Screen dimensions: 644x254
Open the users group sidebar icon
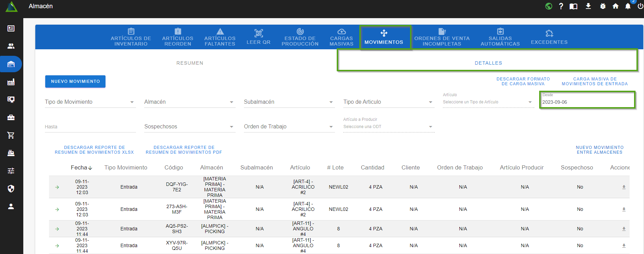11,46
